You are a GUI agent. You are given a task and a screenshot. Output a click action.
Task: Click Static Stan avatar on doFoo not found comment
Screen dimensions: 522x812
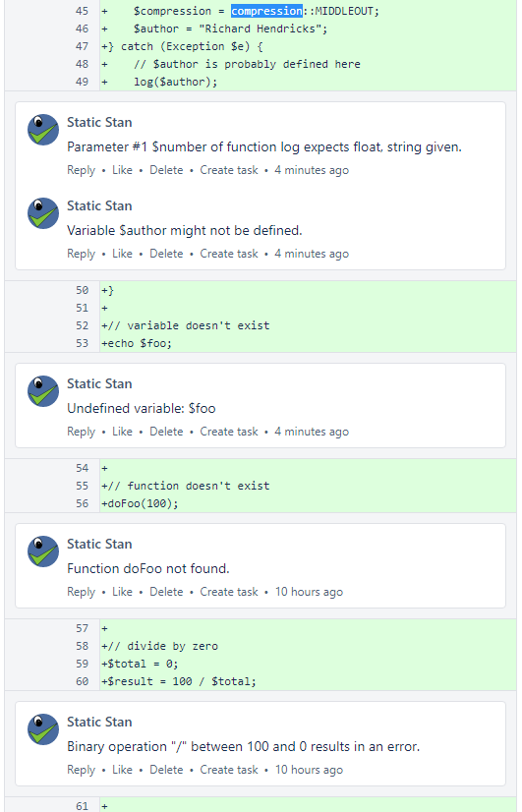[x=43, y=551]
